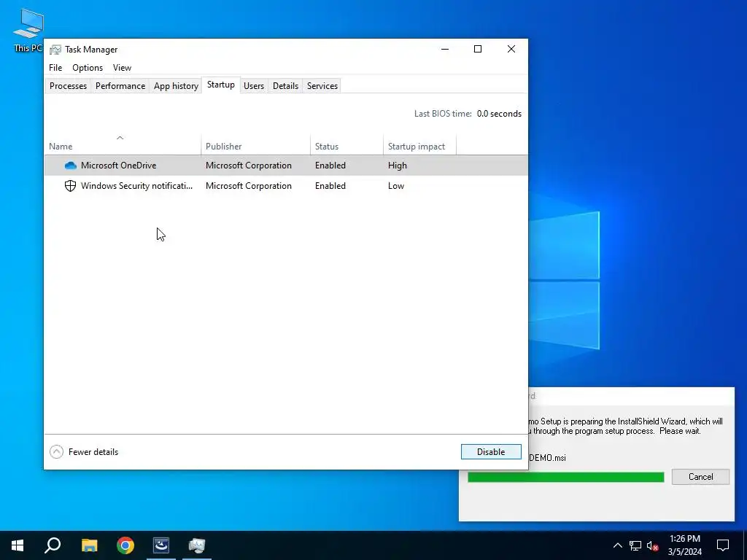Open the Windows Start menu
Image resolution: width=747 pixels, height=560 pixels.
[18, 545]
